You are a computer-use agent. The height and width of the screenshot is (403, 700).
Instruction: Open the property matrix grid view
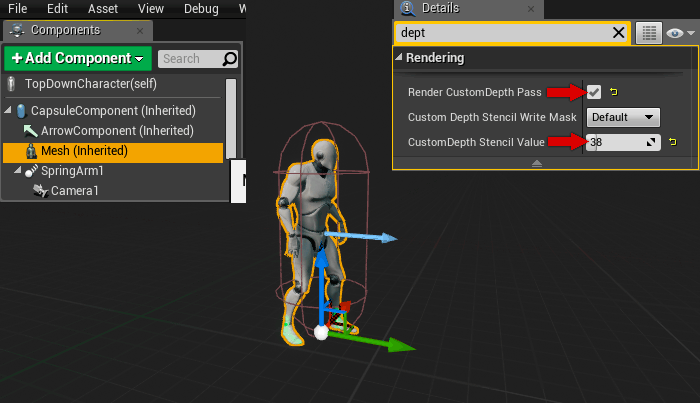click(649, 33)
